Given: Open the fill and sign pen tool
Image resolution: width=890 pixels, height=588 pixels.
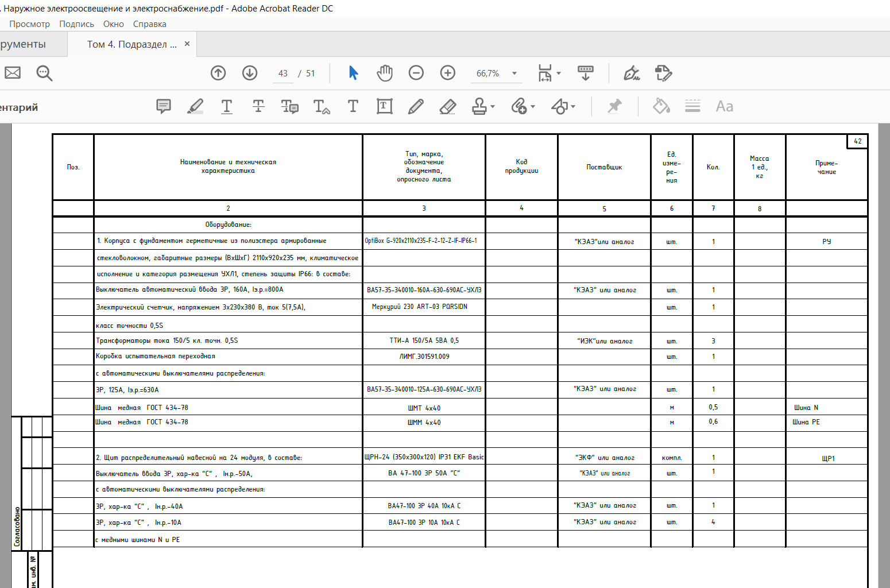Looking at the screenshot, I should click(x=632, y=73).
